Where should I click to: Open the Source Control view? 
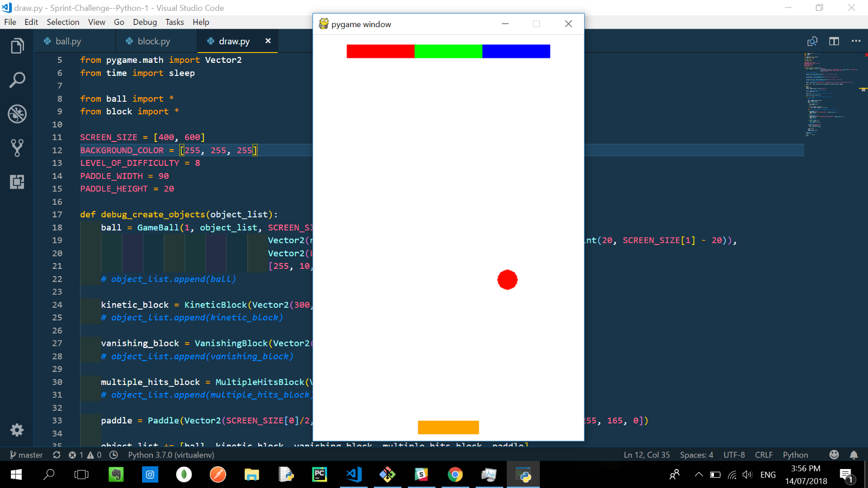(x=17, y=147)
